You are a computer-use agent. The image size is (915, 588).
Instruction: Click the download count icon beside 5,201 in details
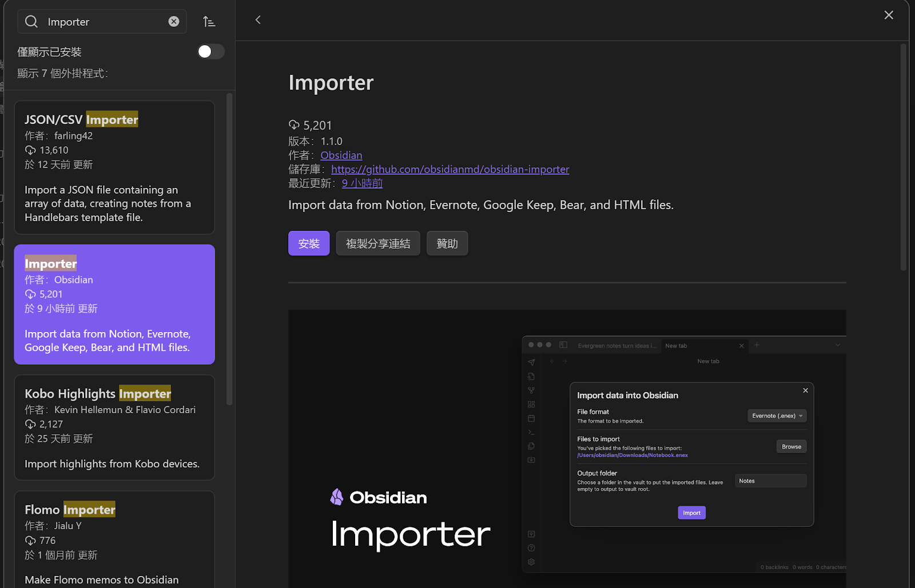pos(294,125)
